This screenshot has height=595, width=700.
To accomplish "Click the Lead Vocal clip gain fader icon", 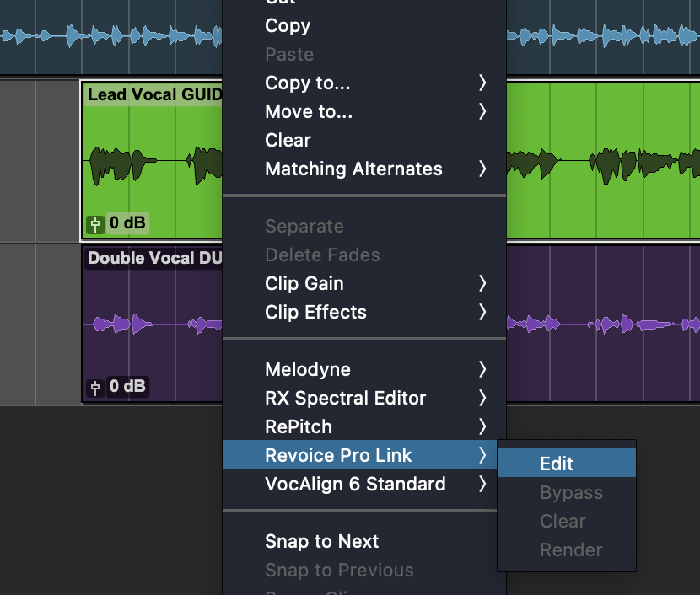I will (95, 223).
